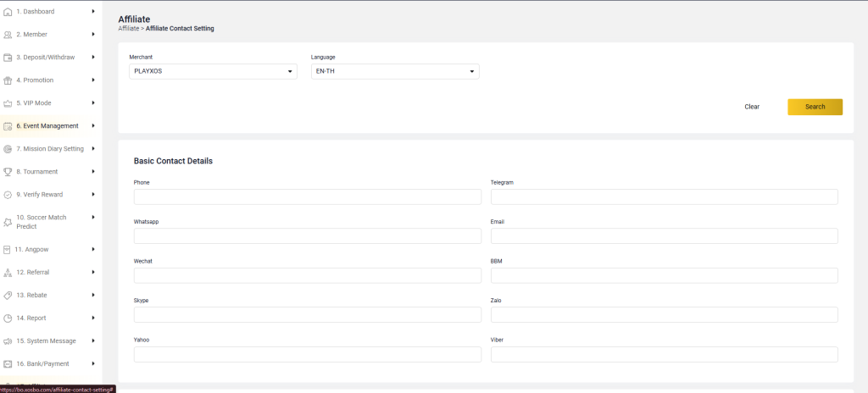Focus the Phone input field
Image resolution: width=868 pixels, height=393 pixels.
tap(307, 197)
